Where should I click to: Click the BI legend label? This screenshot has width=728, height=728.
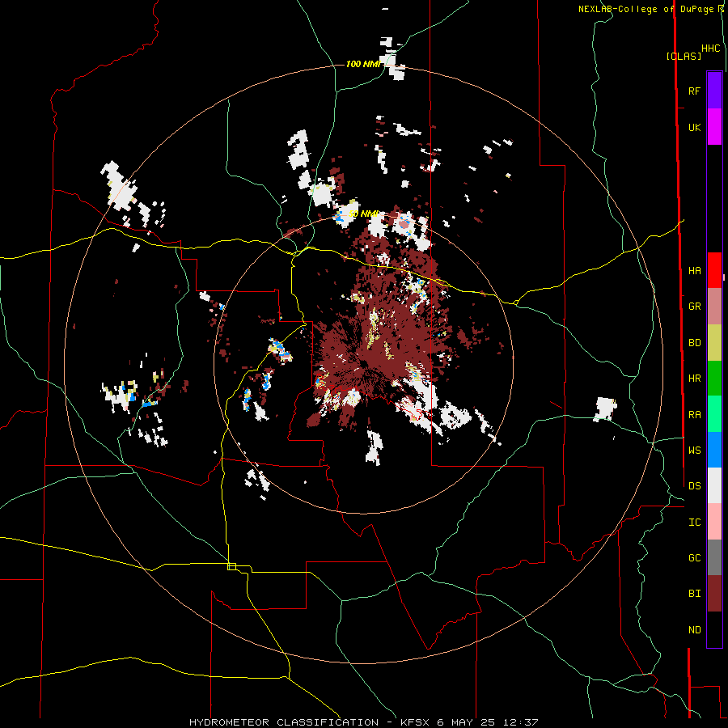coord(694,594)
